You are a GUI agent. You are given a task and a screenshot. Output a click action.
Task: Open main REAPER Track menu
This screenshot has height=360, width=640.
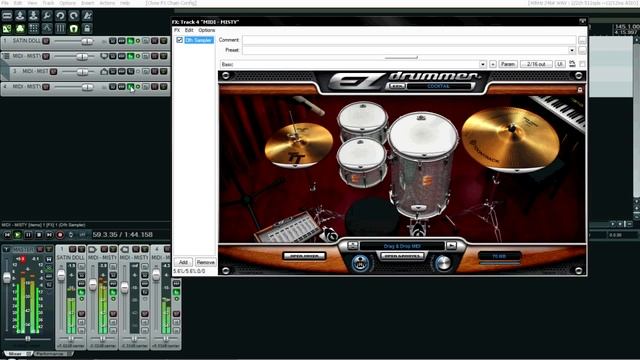click(x=48, y=3)
